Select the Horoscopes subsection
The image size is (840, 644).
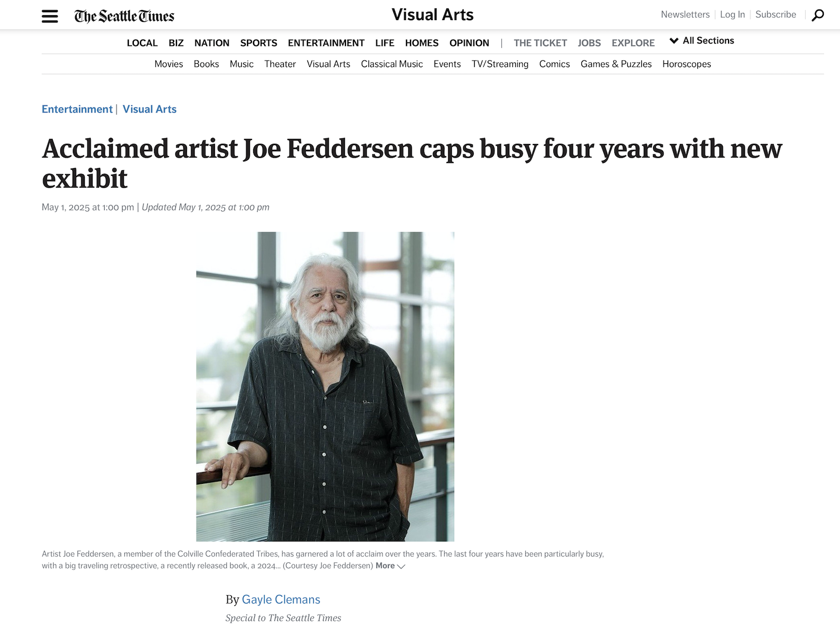(687, 64)
